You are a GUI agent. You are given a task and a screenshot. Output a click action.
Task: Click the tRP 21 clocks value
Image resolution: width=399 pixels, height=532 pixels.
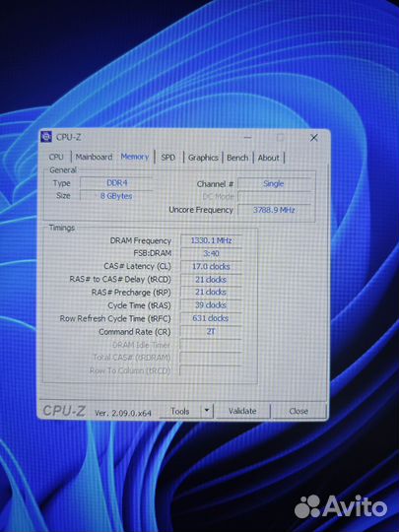(212, 293)
